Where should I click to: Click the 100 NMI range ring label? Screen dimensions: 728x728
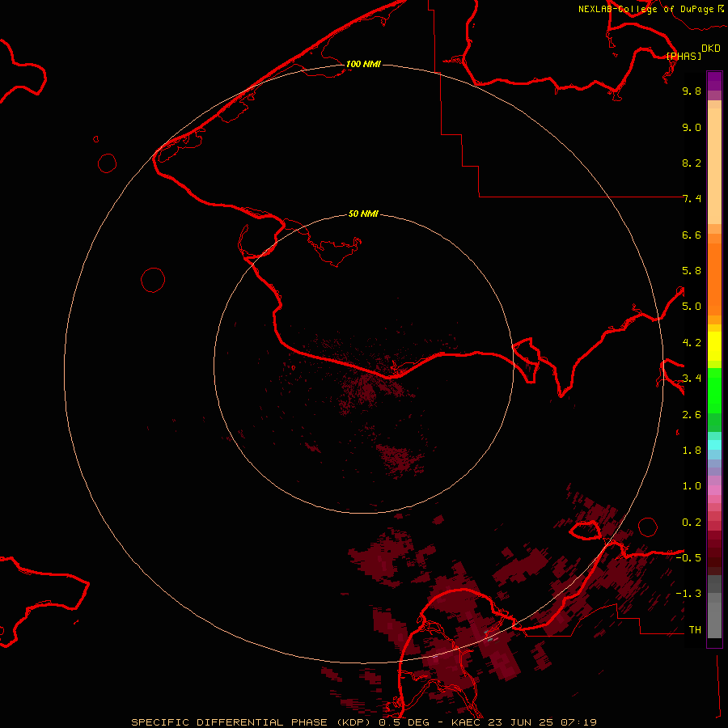click(x=363, y=64)
